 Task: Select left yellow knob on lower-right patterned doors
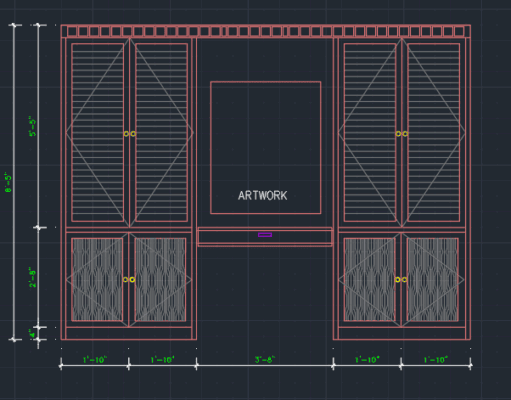click(398, 279)
